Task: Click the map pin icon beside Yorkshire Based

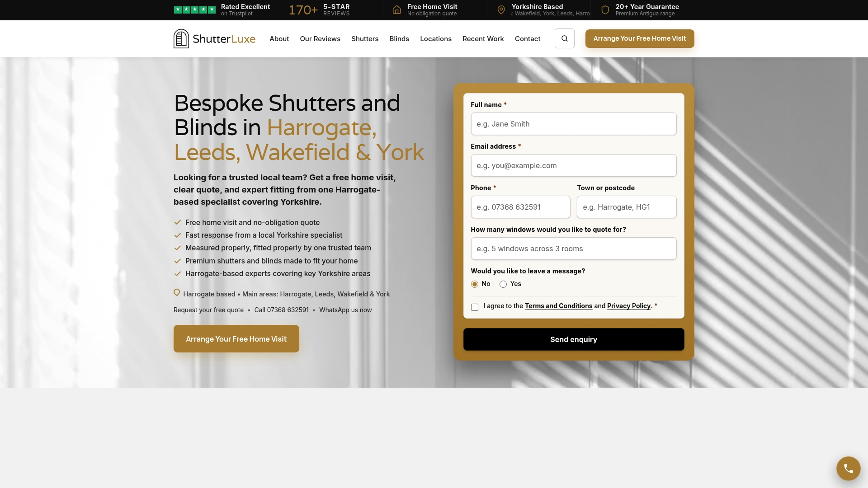Action: point(501,10)
